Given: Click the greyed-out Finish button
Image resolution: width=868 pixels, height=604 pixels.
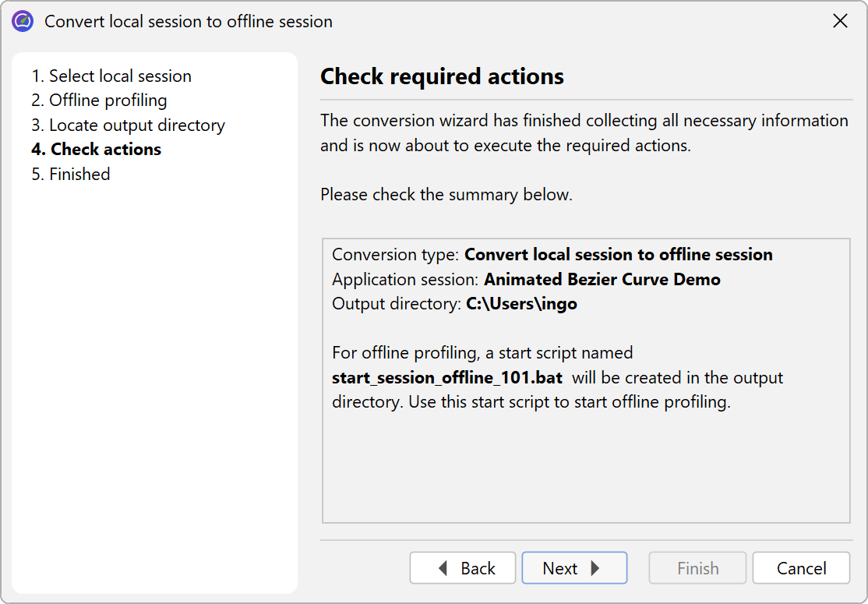Looking at the screenshot, I should point(697,568).
